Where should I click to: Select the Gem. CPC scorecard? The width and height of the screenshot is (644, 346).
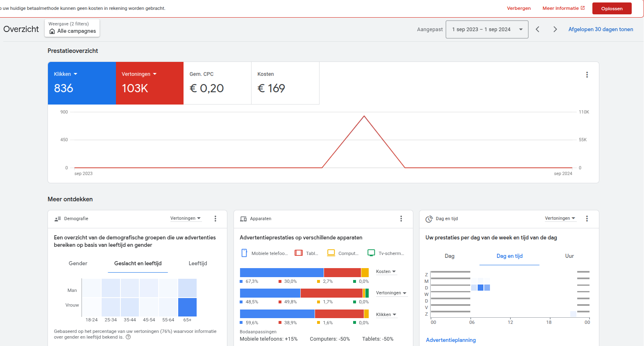click(x=218, y=83)
